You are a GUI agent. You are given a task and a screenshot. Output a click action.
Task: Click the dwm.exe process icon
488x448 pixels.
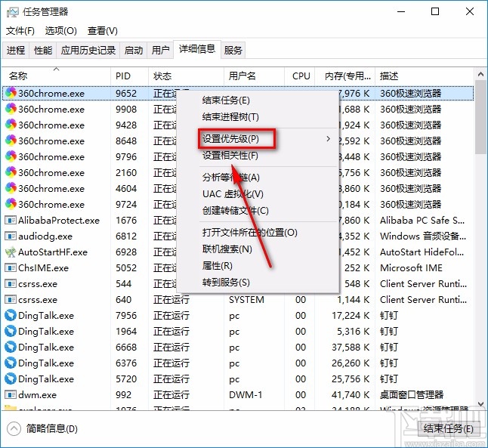pos(11,395)
